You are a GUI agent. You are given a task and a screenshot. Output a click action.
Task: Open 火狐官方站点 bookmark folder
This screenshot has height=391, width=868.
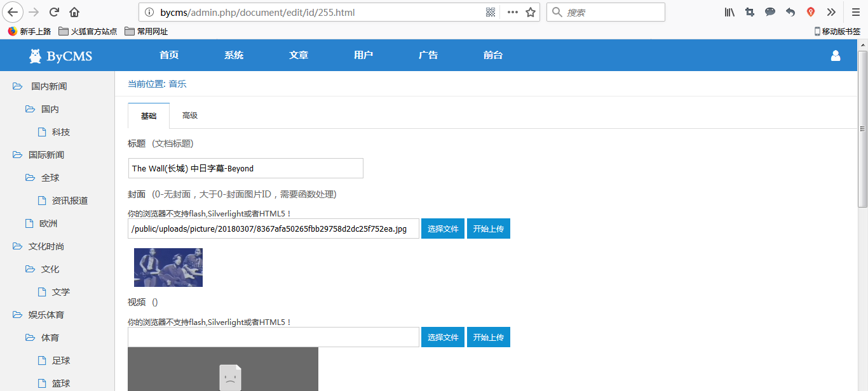[88, 31]
